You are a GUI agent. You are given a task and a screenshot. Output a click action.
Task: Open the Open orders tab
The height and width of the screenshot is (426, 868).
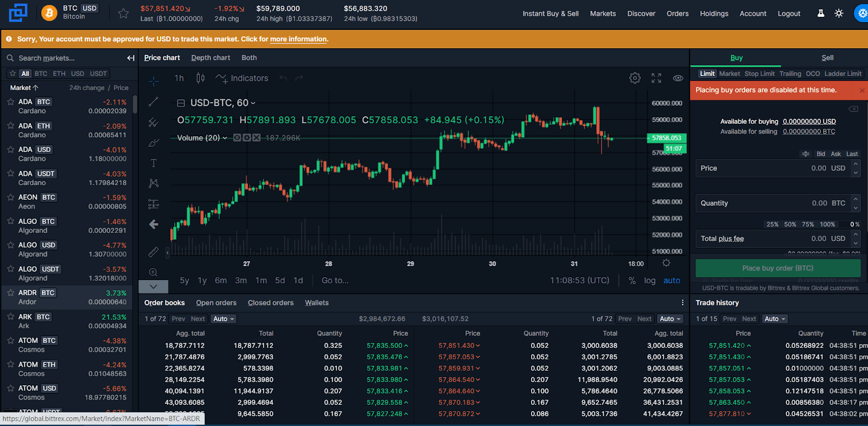point(216,303)
